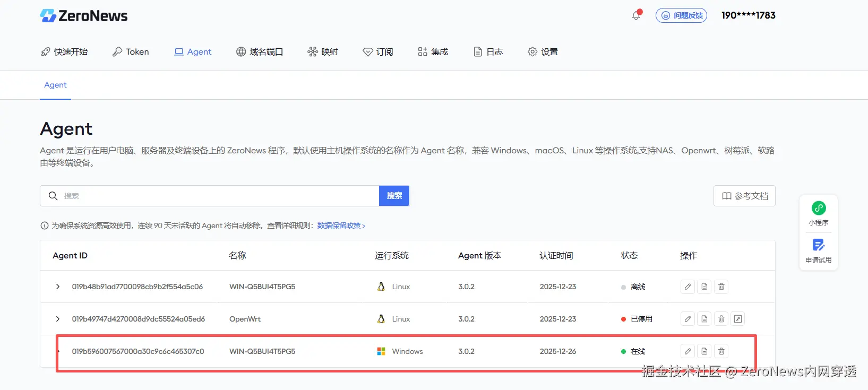Expand the OpenWrt agent row
The image size is (868, 390).
click(x=58, y=319)
